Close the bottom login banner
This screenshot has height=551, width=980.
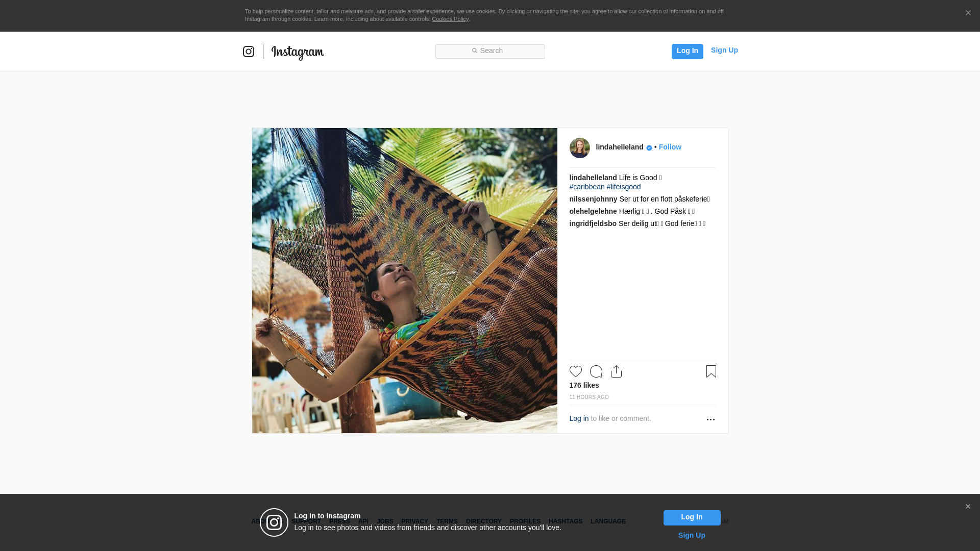tap(968, 507)
